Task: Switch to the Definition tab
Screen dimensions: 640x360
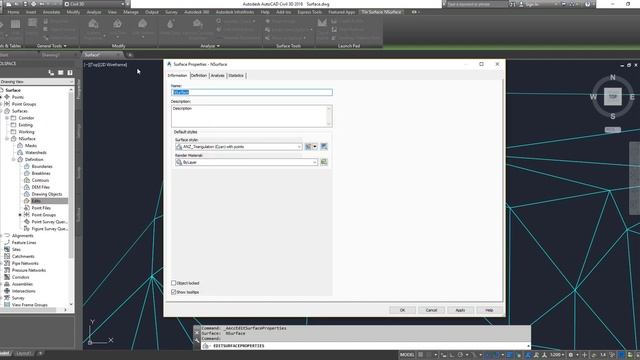Action: (x=199, y=76)
